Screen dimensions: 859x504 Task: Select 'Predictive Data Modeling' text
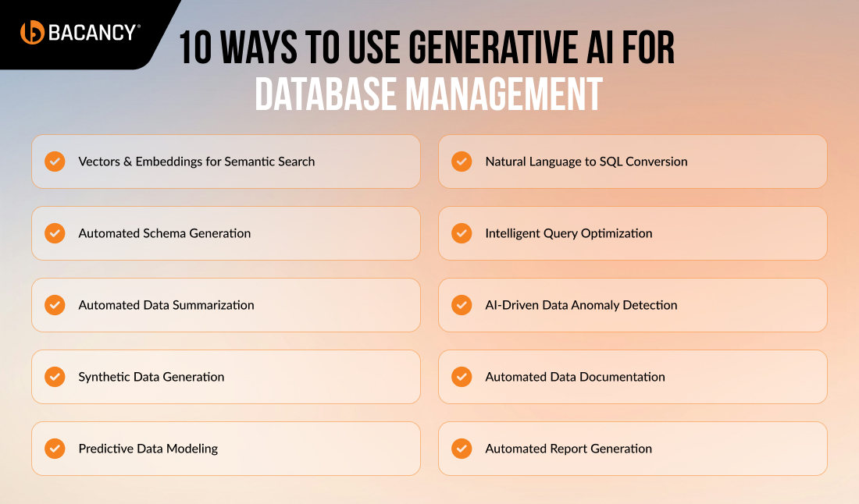(148, 448)
